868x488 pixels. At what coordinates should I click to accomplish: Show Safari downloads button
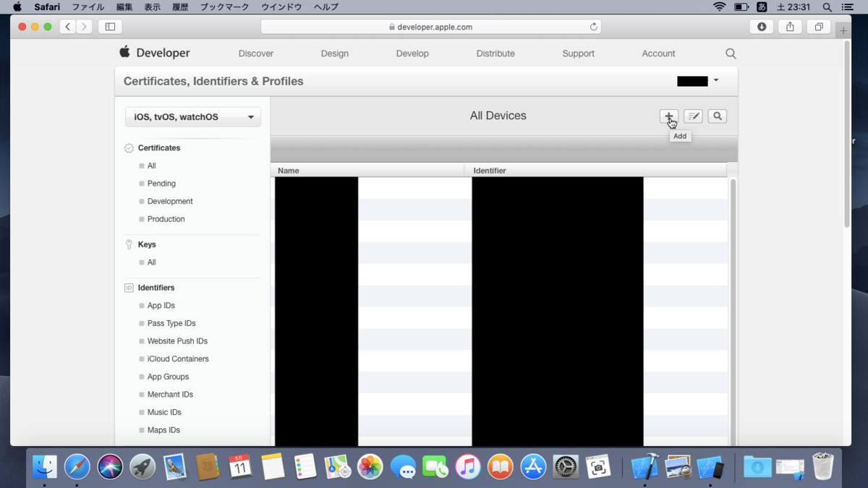pos(762,27)
